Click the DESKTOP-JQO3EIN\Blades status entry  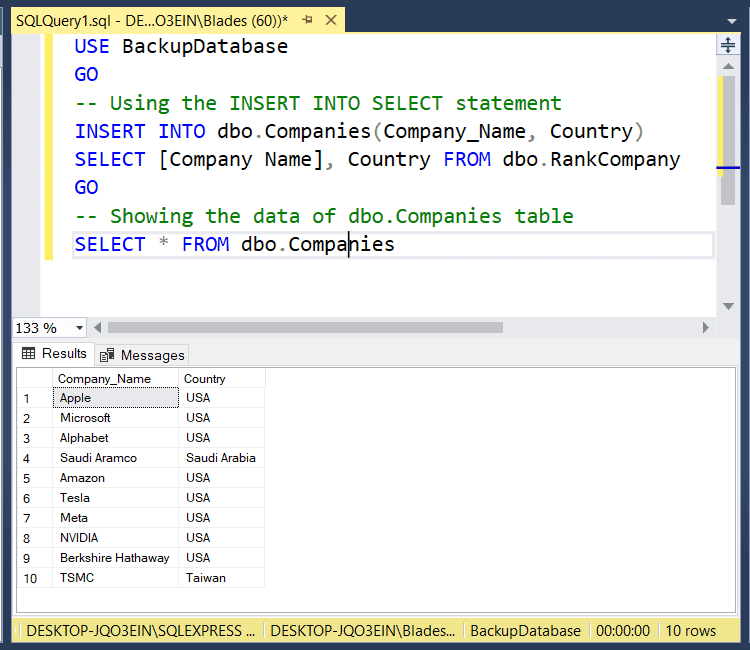(x=363, y=631)
